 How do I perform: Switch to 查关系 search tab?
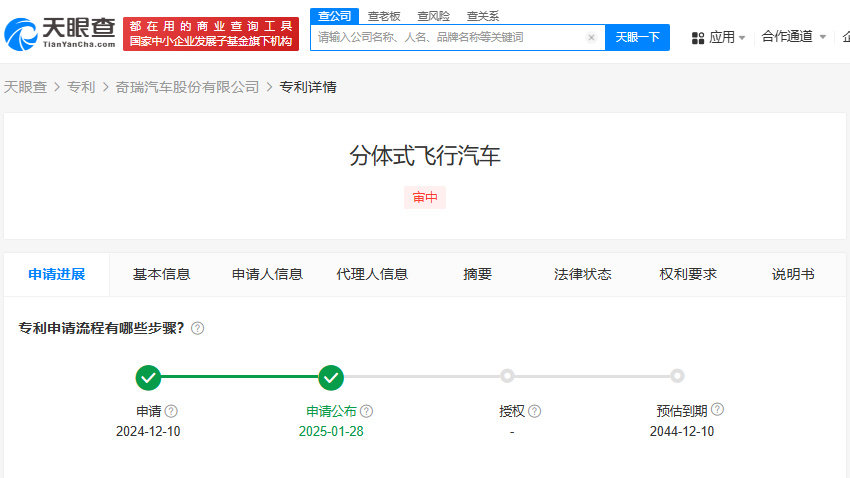tap(482, 16)
